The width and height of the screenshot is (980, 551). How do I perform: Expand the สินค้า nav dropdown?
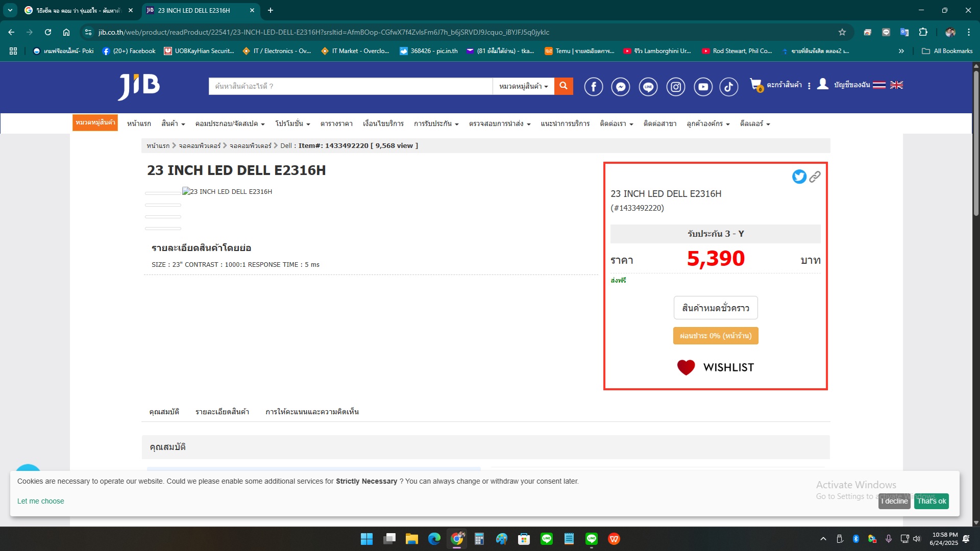point(173,123)
